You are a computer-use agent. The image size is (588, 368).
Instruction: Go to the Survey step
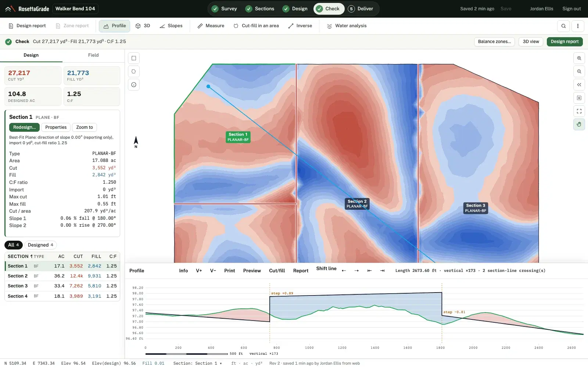coord(225,9)
